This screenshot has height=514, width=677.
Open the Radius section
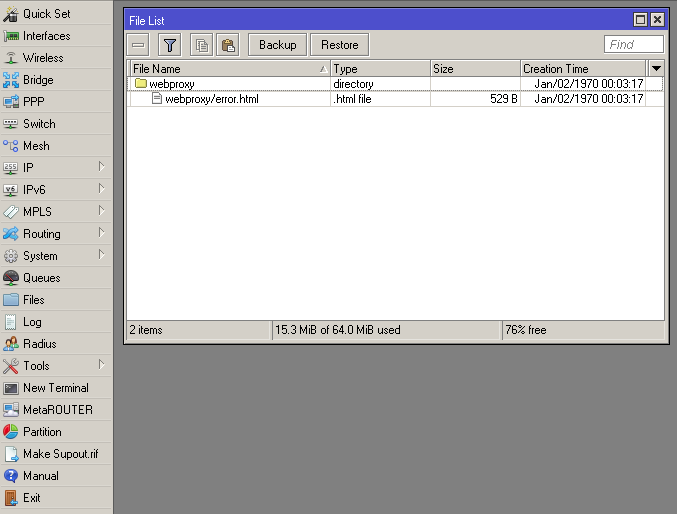(56, 344)
